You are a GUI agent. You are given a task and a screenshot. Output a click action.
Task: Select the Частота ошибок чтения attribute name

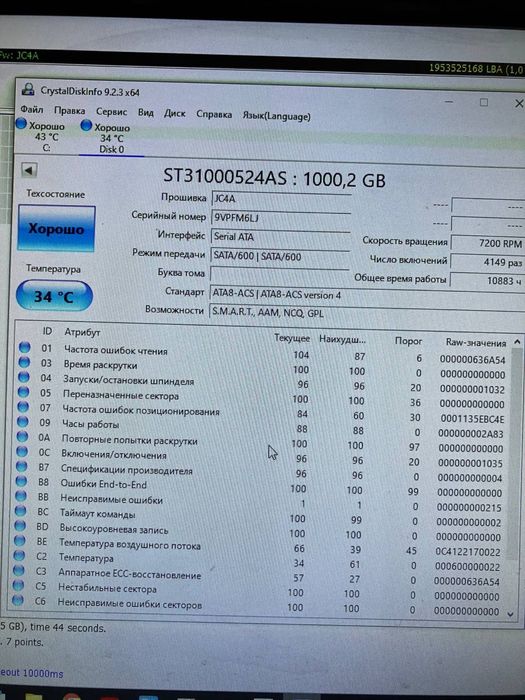(116, 350)
